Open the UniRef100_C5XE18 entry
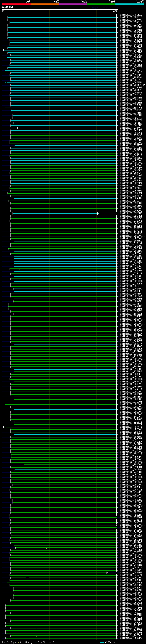This screenshot has height=644, width=146. pyautogui.click(x=131, y=22)
